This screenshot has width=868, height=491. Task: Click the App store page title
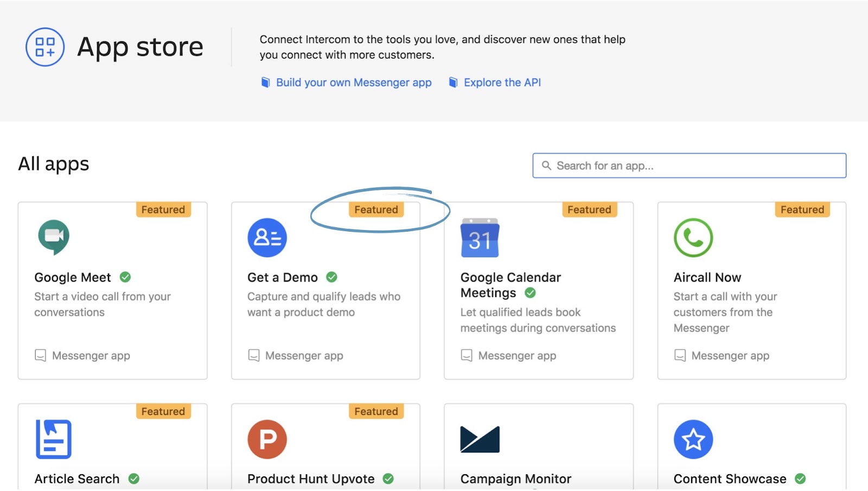tap(140, 47)
